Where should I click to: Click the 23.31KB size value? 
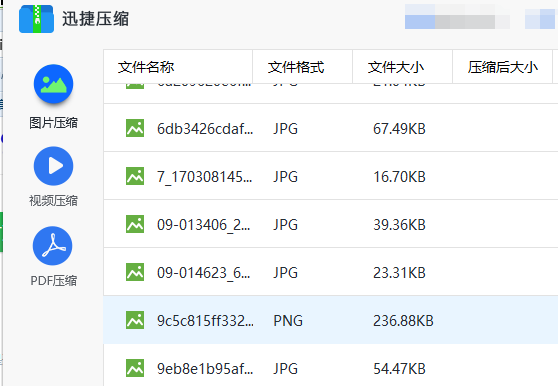pyautogui.click(x=399, y=273)
